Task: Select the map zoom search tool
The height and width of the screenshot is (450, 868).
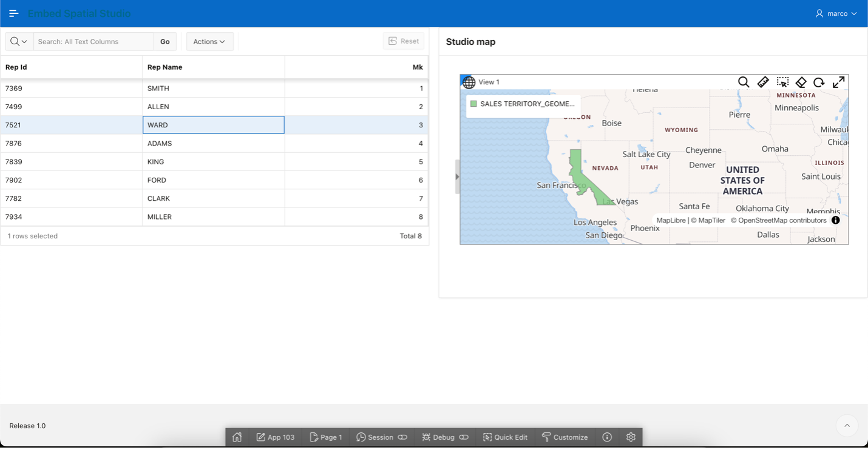Action: point(744,82)
